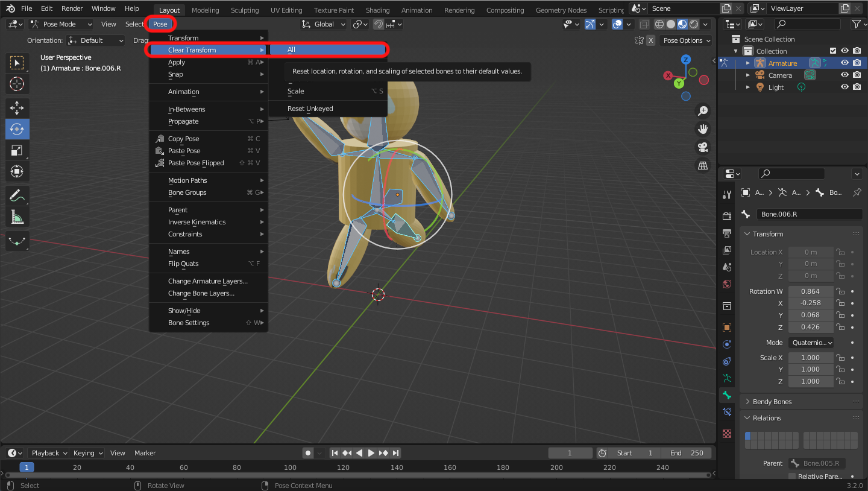Switch to the Sculpting workspace tab
This screenshot has width=868, height=491.
[x=245, y=10]
